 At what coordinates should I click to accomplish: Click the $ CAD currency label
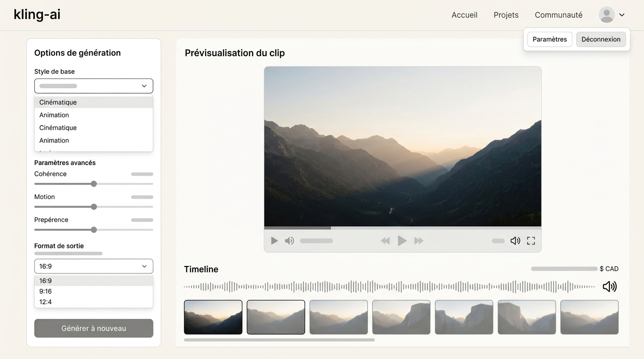609,269
